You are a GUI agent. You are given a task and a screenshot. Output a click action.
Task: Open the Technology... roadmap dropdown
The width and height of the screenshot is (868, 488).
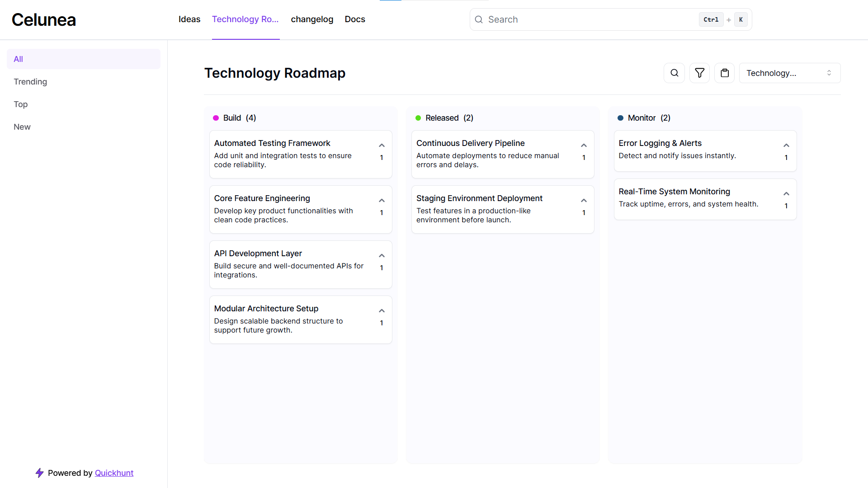[790, 73]
